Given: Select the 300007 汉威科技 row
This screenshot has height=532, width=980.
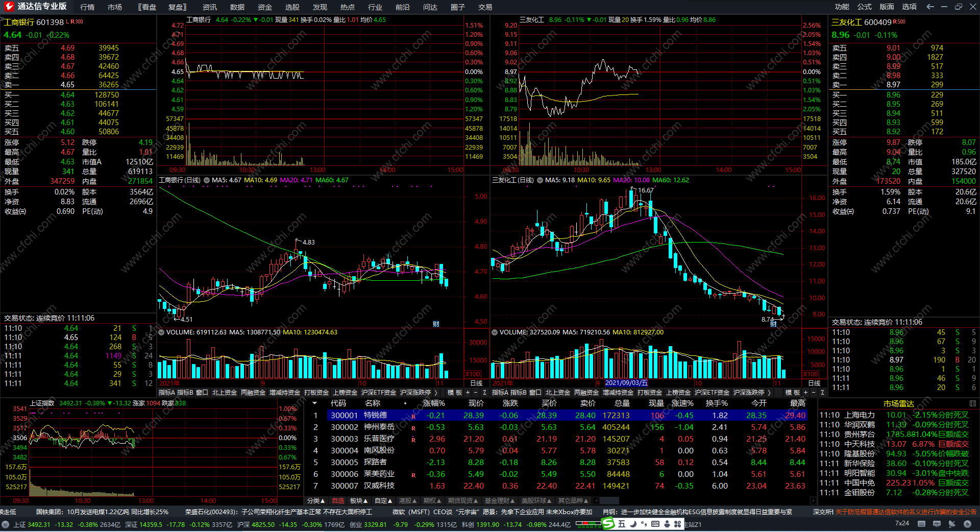Looking at the screenshot, I should (x=557, y=486).
